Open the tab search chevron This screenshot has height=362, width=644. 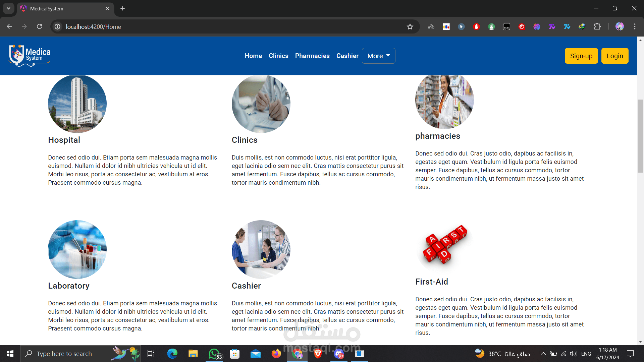tap(8, 8)
